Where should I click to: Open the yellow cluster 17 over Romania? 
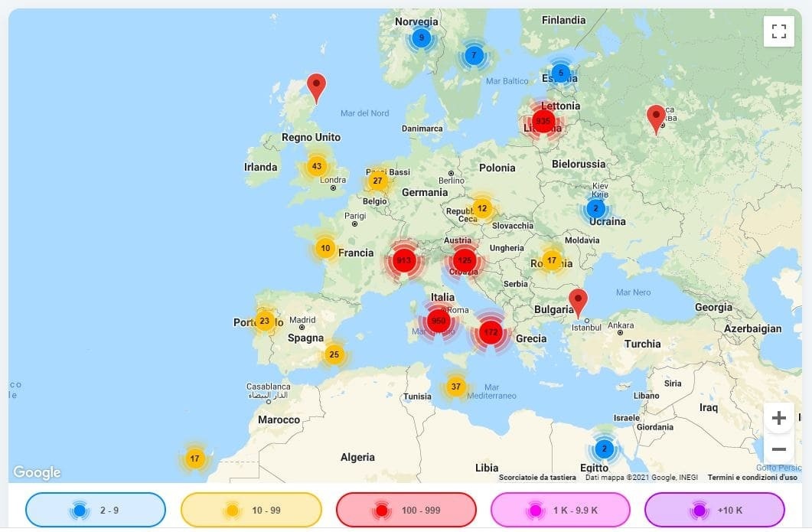point(552,260)
